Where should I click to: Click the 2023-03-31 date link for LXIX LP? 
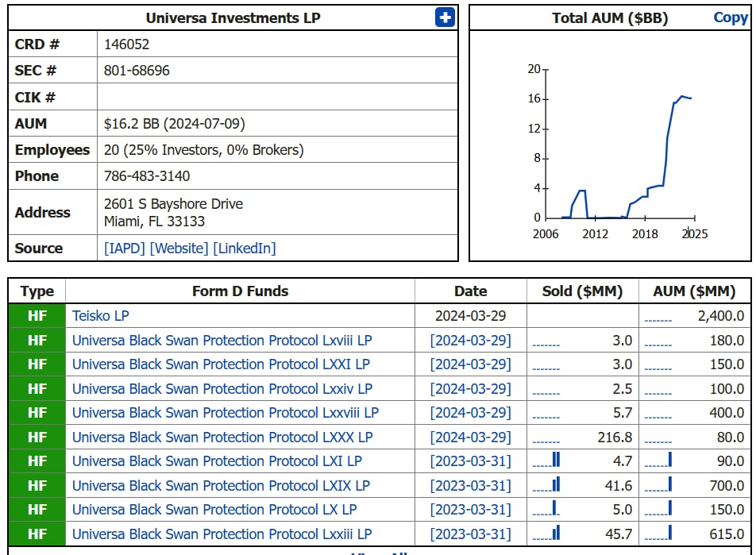click(x=471, y=486)
